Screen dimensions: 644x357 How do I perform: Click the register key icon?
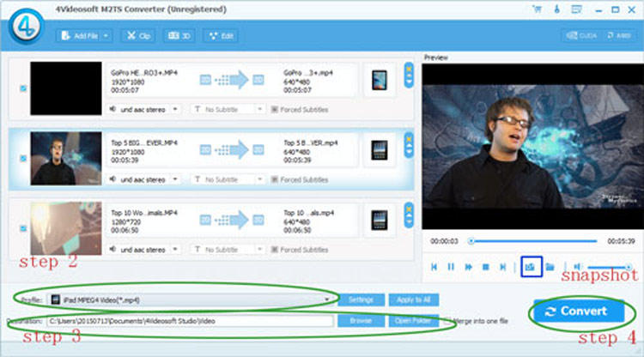(557, 9)
